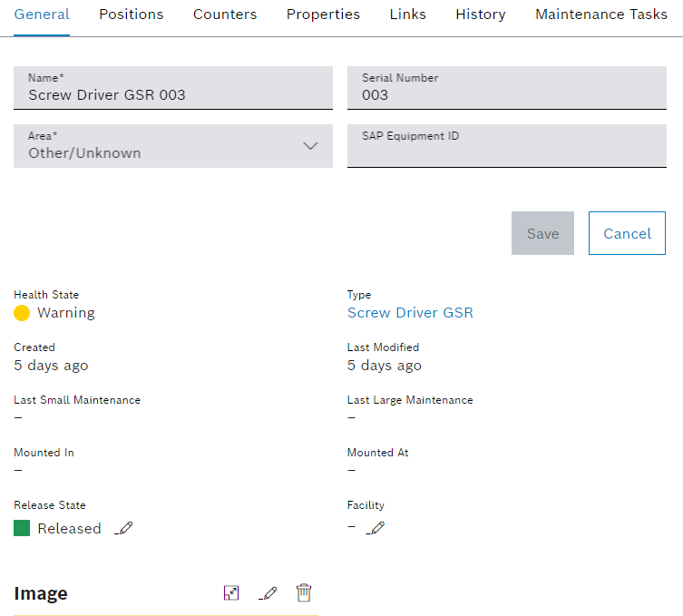
Task: Select the Released state text
Action: pyautogui.click(x=69, y=528)
